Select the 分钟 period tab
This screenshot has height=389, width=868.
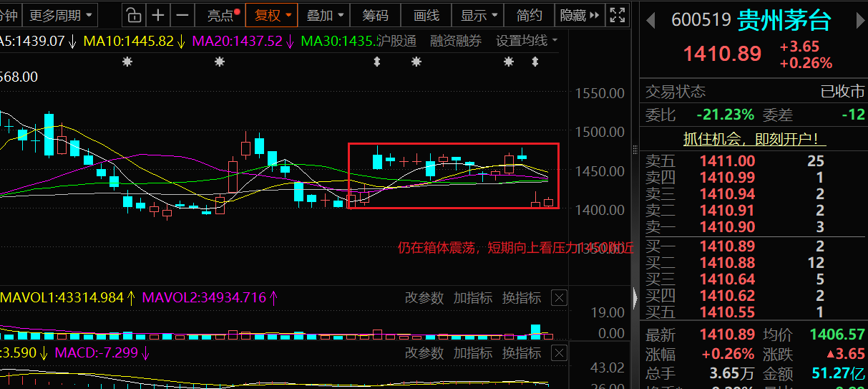pyautogui.click(x=9, y=14)
